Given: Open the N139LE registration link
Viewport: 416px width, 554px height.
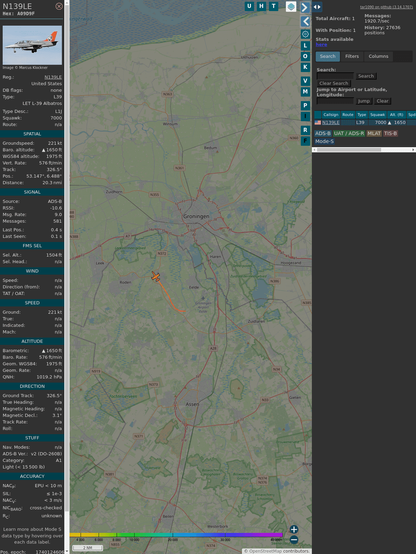Looking at the screenshot, I should click(53, 77).
